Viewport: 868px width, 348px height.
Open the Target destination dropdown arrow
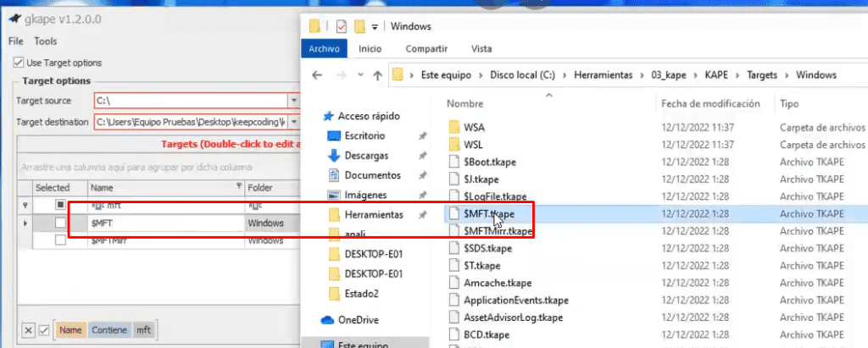[x=294, y=122]
